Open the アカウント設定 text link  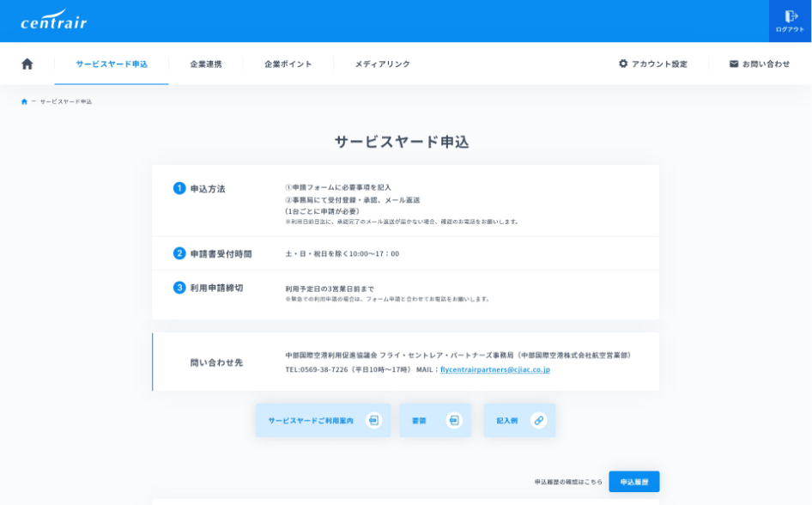pyautogui.click(x=659, y=64)
